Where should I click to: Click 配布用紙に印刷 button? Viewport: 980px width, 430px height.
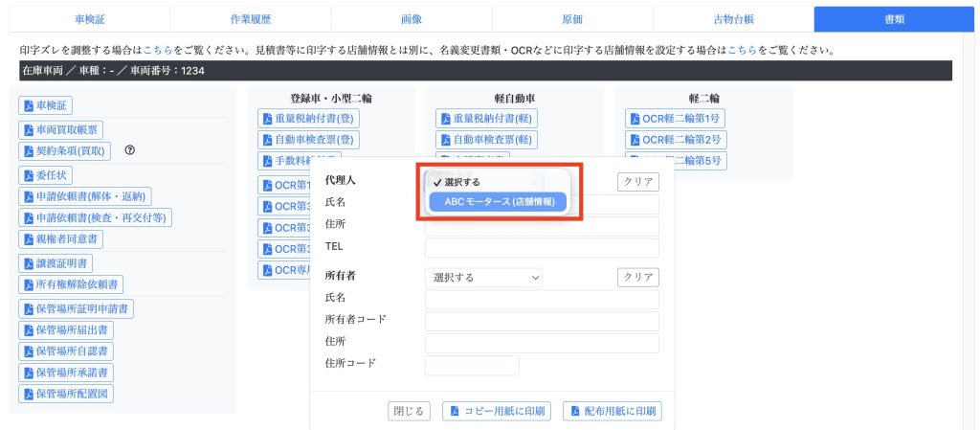click(x=612, y=411)
